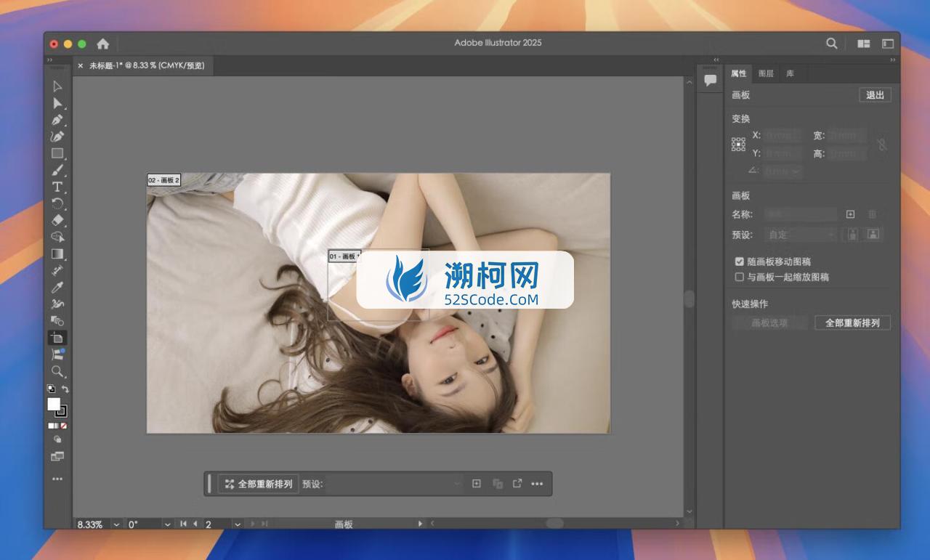Expand status bar 画板 popup arrow
The image size is (930, 560).
pos(420,524)
